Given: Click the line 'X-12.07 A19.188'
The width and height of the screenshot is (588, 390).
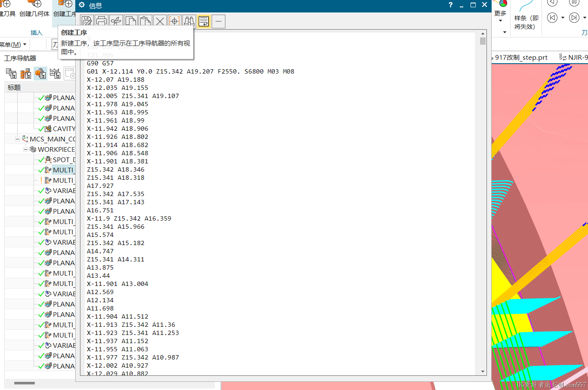Looking at the screenshot, I should pyautogui.click(x=116, y=80).
